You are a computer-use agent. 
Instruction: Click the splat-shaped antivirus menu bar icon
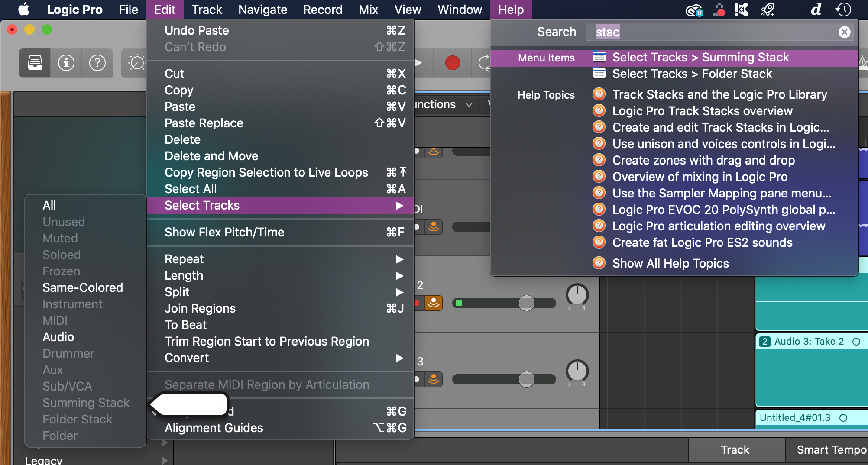tap(742, 10)
